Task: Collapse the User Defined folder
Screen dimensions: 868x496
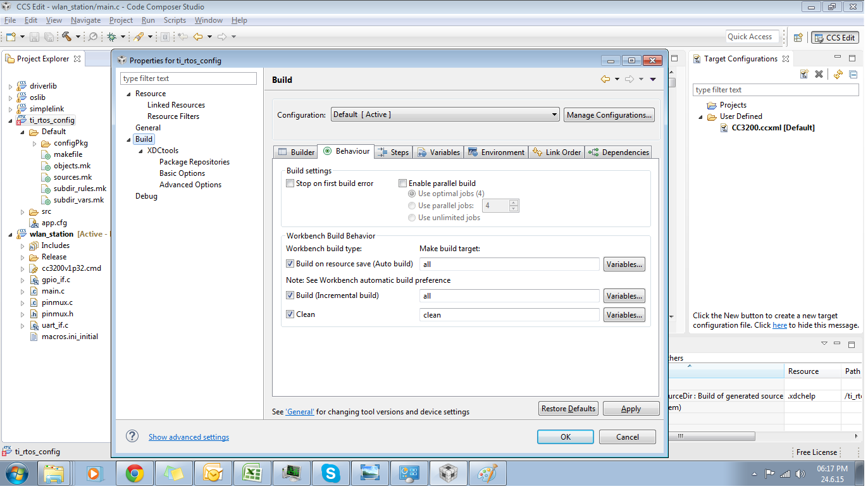Action: [701, 116]
